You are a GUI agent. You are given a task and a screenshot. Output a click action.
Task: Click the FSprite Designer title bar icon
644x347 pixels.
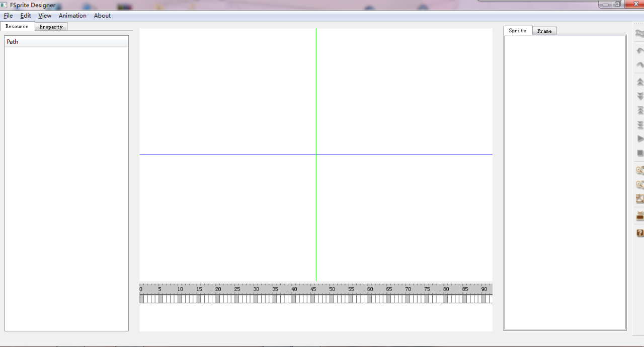pos(4,5)
